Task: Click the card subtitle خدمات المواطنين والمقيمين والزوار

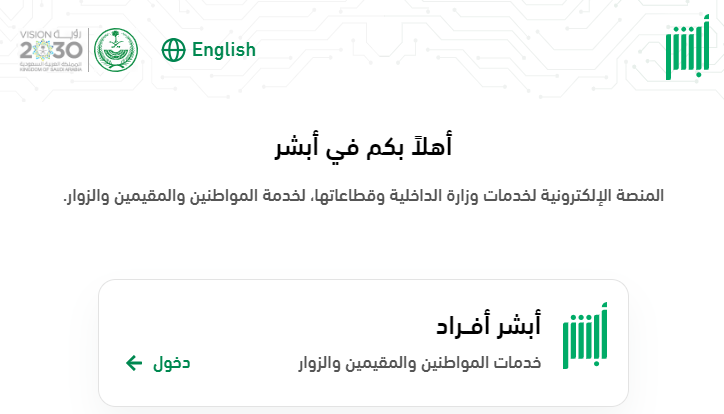Action: (x=420, y=363)
